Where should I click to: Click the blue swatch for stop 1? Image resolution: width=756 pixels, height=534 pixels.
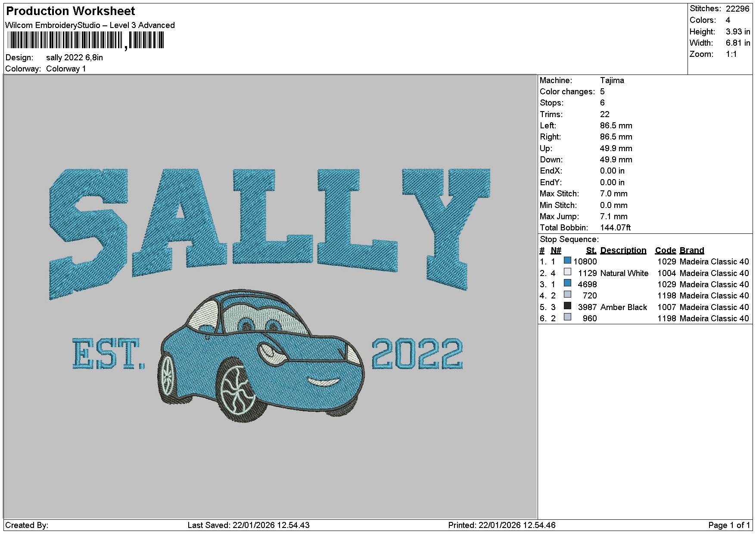pyautogui.click(x=567, y=261)
